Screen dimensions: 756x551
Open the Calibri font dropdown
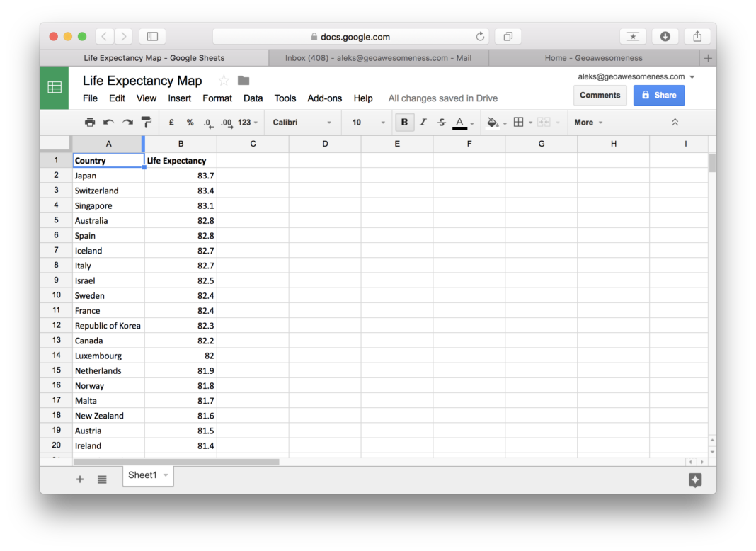tap(302, 123)
